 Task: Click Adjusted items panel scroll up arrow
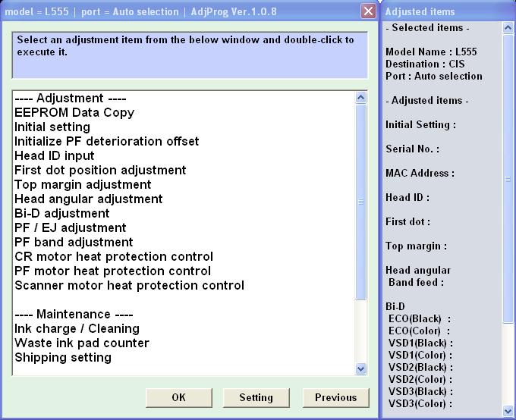tap(508, 27)
